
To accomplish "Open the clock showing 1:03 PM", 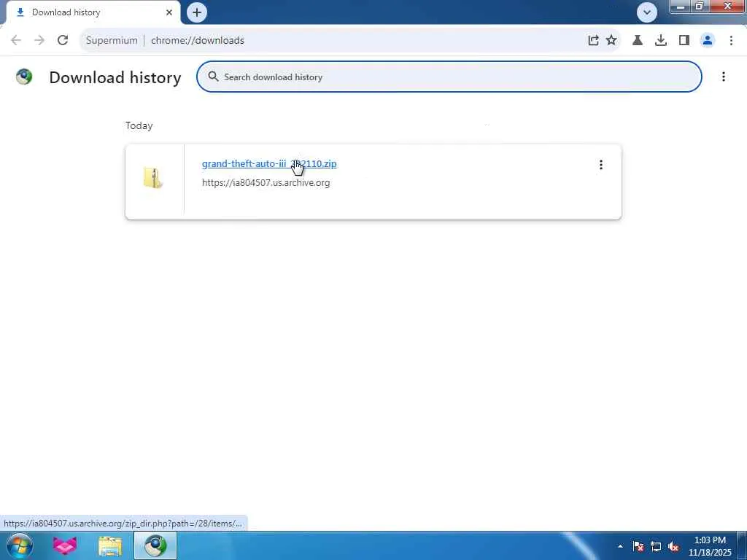I will coord(710,546).
